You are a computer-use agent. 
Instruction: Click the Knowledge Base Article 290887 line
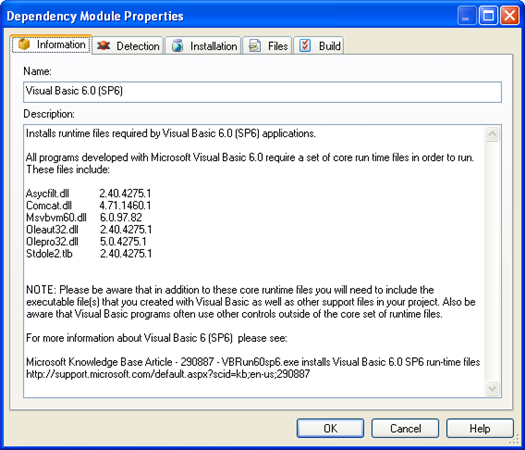tap(253, 362)
